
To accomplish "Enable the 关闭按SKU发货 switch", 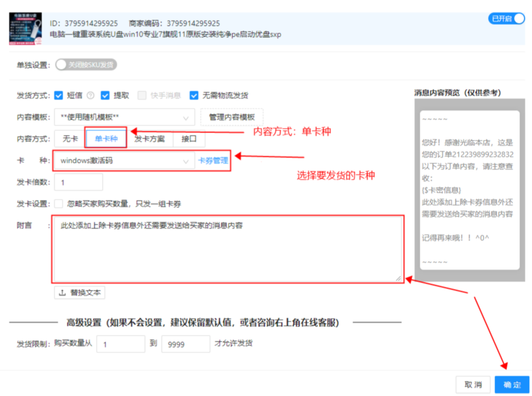I will pos(86,65).
